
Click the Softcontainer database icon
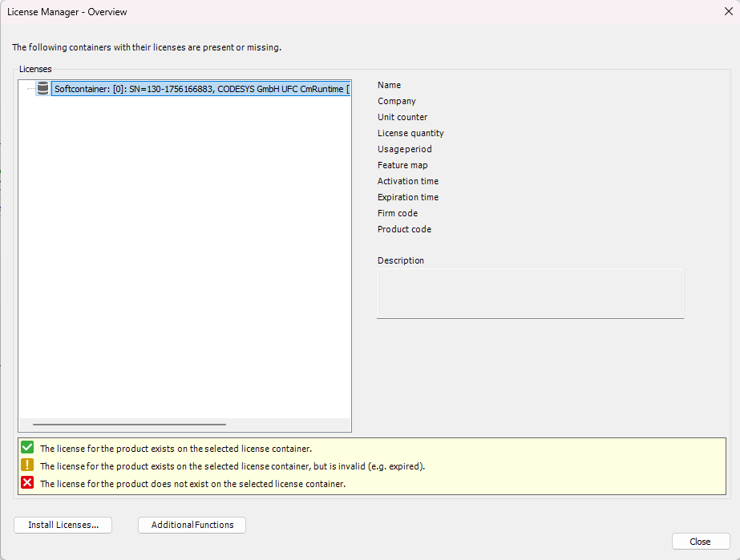coord(42,89)
